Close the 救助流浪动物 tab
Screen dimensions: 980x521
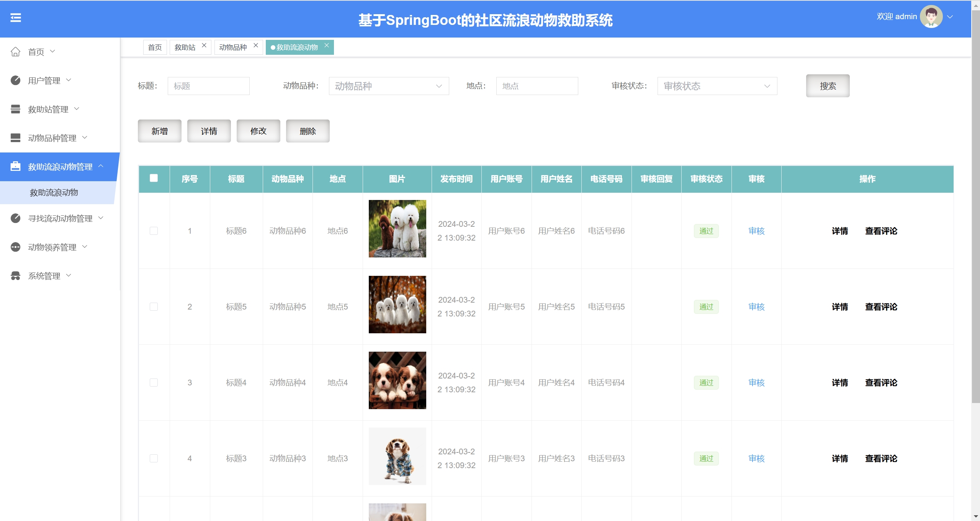click(x=327, y=45)
